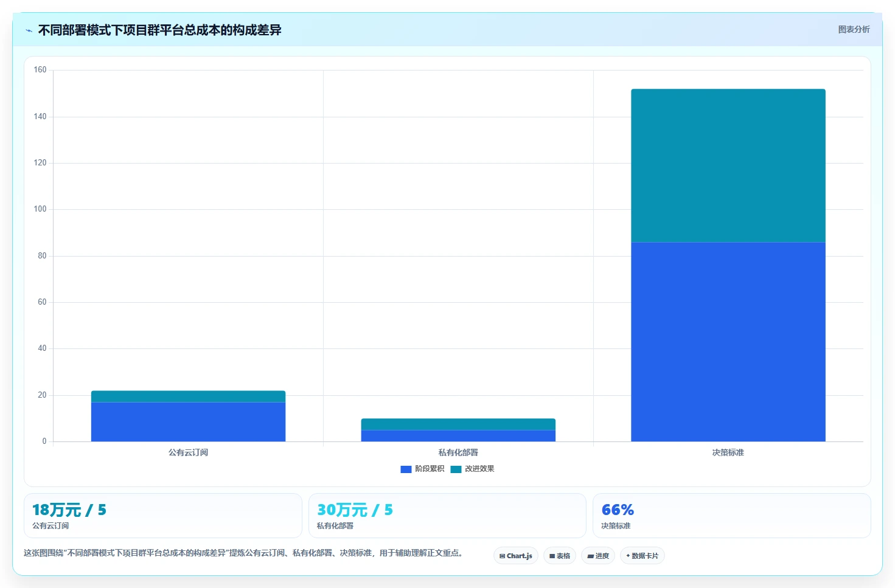Click the 图表分析 label in header
Viewport: 895px width, 588px height.
tap(854, 29)
